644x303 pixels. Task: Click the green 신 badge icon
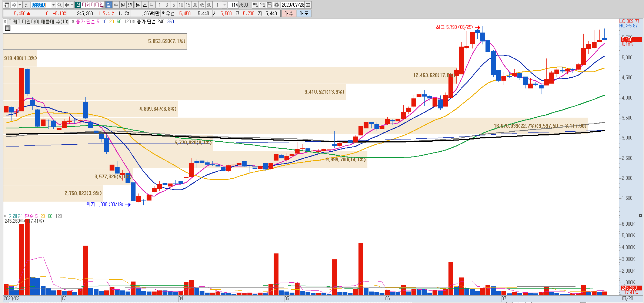[78, 5]
